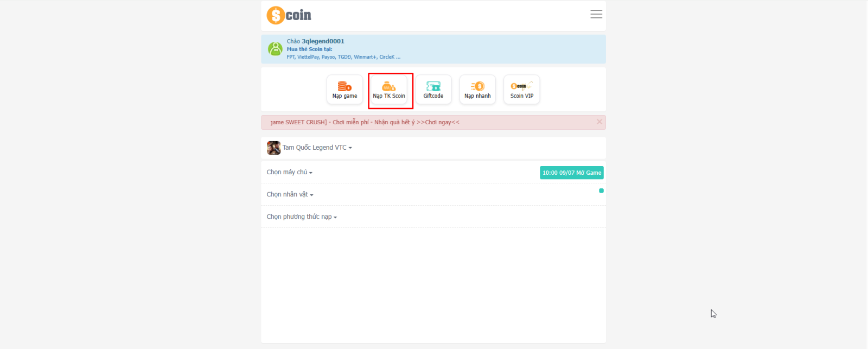The height and width of the screenshot is (349, 868).
Task: Click the SWEET CRUSH promotion text
Action: coord(365,123)
